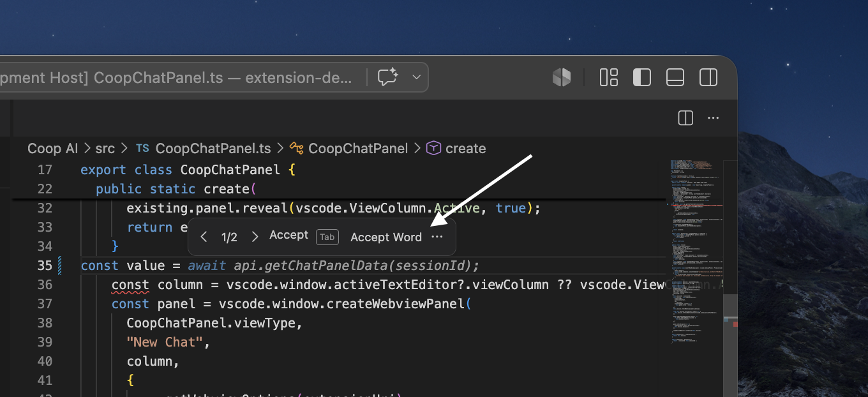The height and width of the screenshot is (397, 868).
Task: Show next inline suggestion
Action: click(x=255, y=237)
